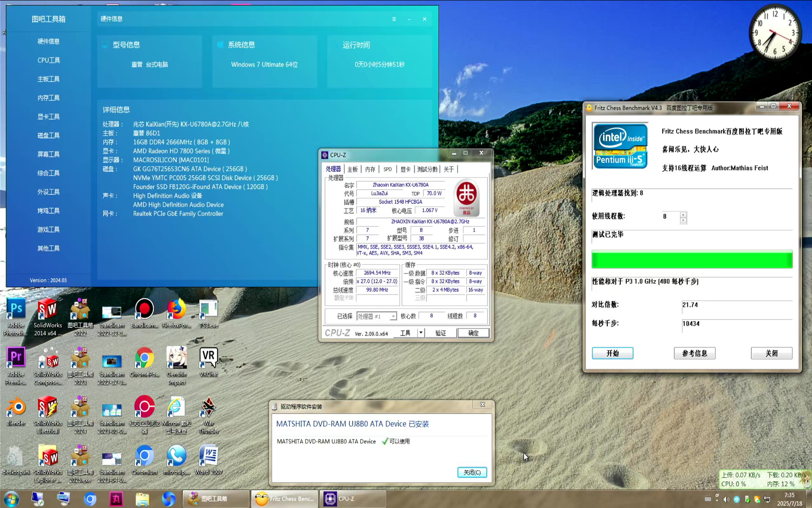The image size is (812, 508).
Task: Click 关闭 button in Fritz Chess Benchmark
Action: [771, 353]
